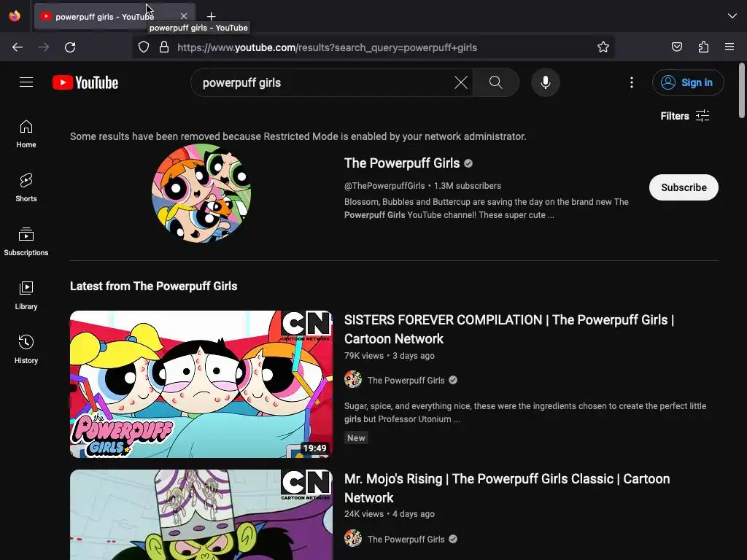Click the Firefox logo icon
Viewport: 747px width, 560px height.
coord(15,16)
